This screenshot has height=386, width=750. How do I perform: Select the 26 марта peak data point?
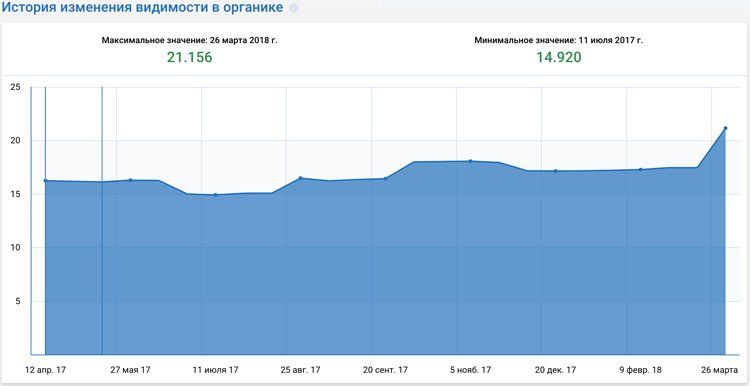(x=726, y=128)
